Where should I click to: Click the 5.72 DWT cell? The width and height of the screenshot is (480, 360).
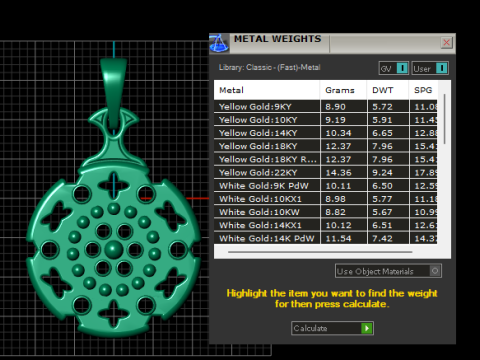pos(388,107)
